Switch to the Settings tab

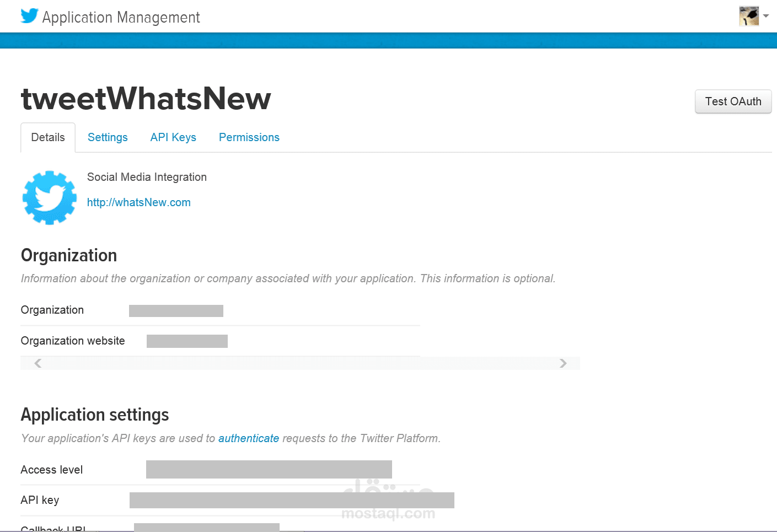coord(108,137)
